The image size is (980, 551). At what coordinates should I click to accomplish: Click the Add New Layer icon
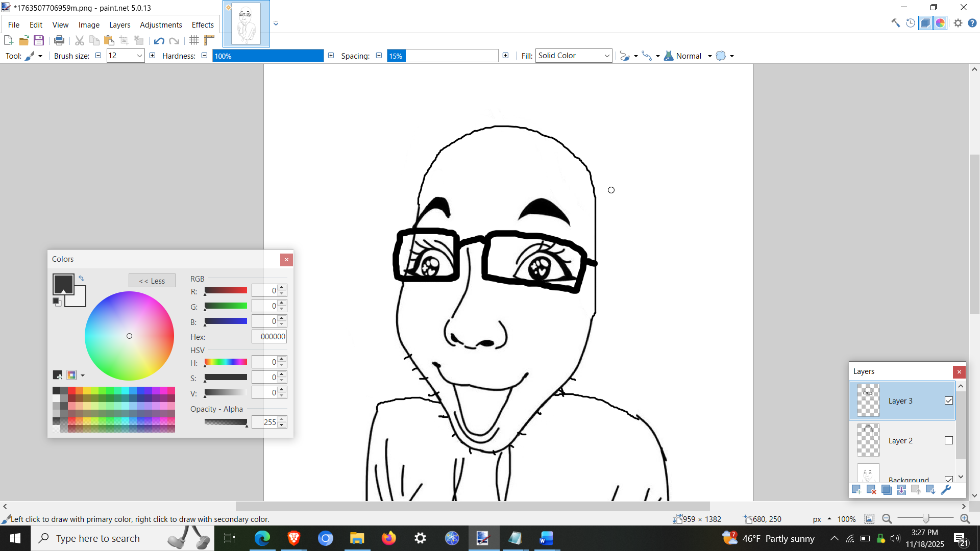coord(856,490)
